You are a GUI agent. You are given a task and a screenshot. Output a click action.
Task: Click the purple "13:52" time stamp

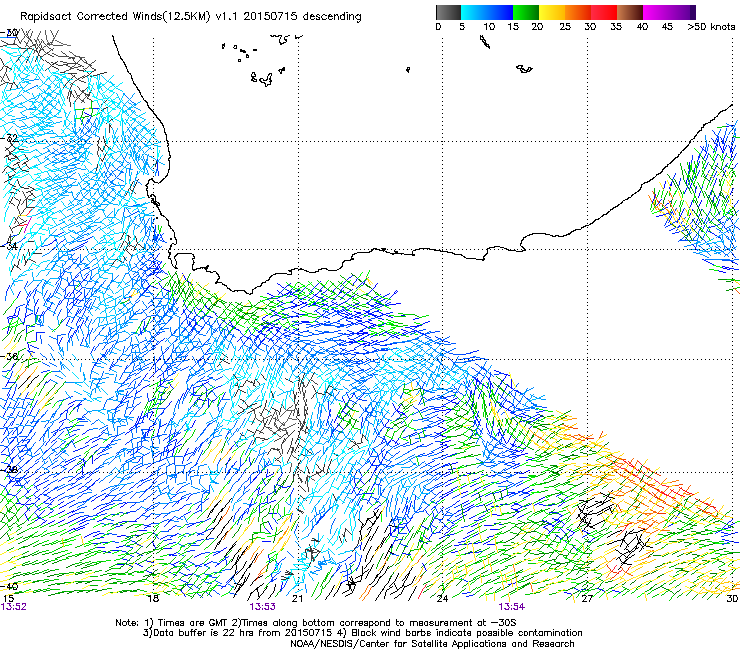click(14, 607)
